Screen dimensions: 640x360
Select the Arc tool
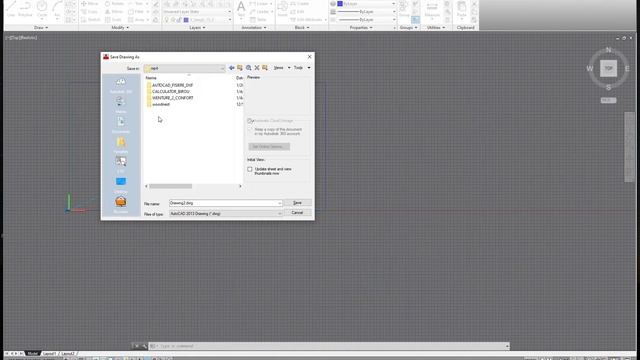57,9
